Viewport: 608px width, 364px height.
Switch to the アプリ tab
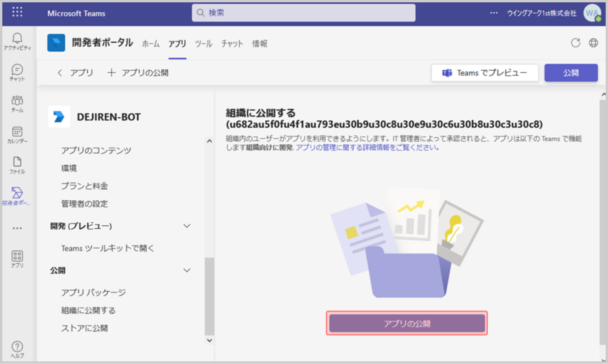coord(177,44)
